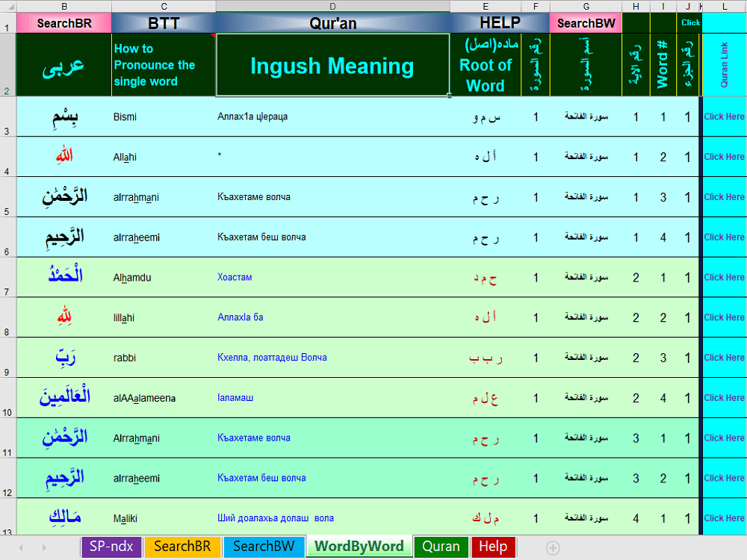Select row 7 header
This screenshot has height=560, width=747.
pos(7,277)
